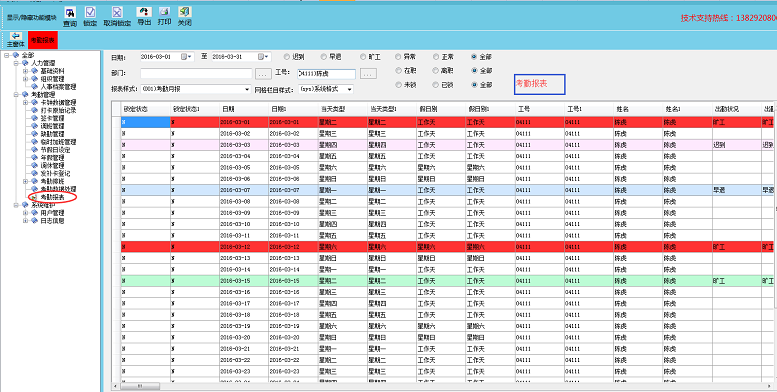This screenshot has height=392, width=777.
Task: Select the 发补卡登记 tree node icon
Action: [34, 173]
